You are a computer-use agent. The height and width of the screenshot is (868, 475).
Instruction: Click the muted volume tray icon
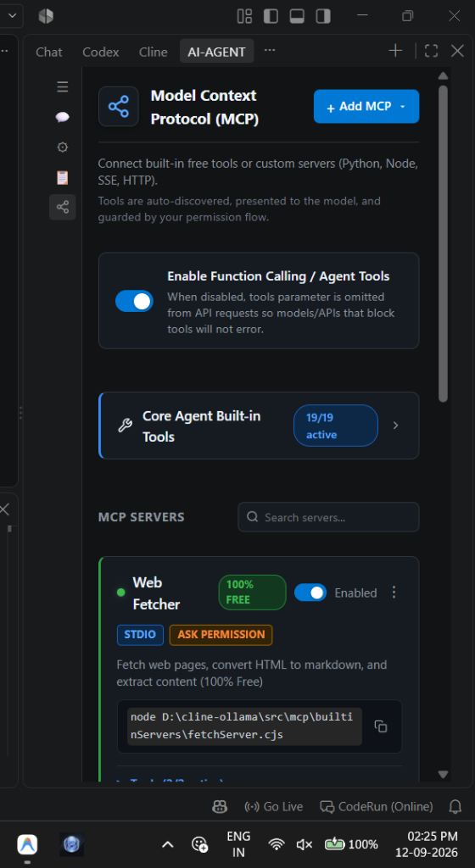tap(305, 844)
